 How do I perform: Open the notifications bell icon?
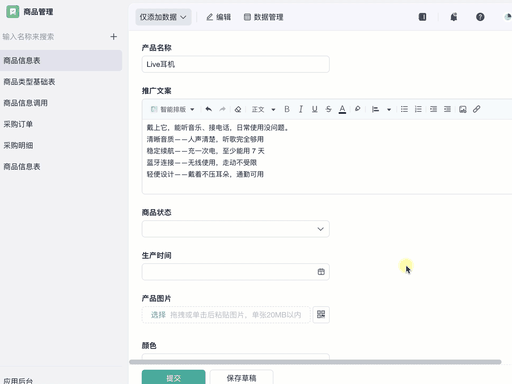(454, 17)
